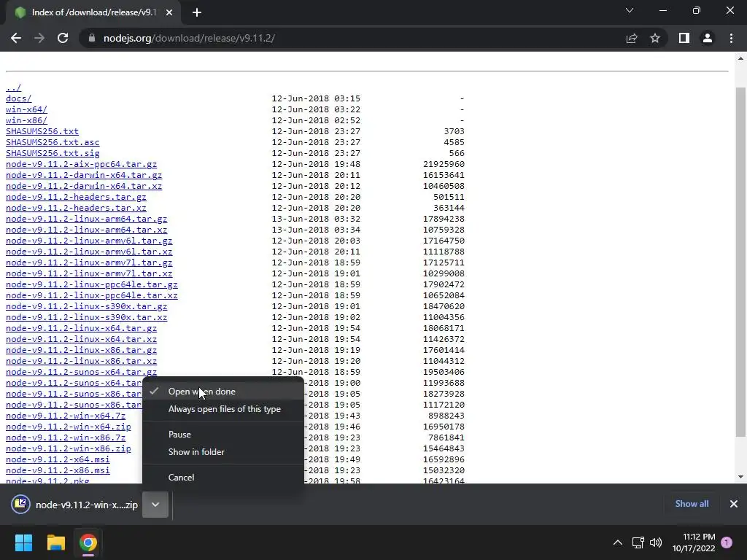Viewport: 747px width, 560px height.
Task: Open the SHASUMS256.txt.asc link
Action: pos(53,142)
